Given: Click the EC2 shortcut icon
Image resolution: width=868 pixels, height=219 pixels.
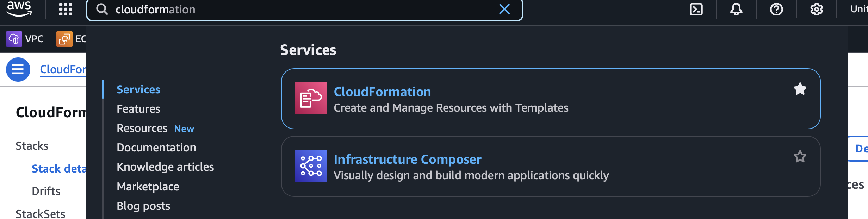Looking at the screenshot, I should click(64, 39).
